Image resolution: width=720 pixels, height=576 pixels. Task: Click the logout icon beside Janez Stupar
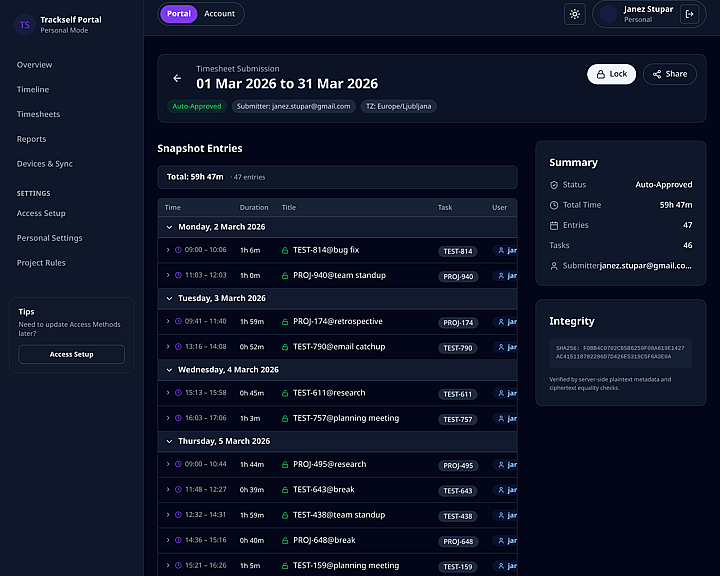[689, 14]
